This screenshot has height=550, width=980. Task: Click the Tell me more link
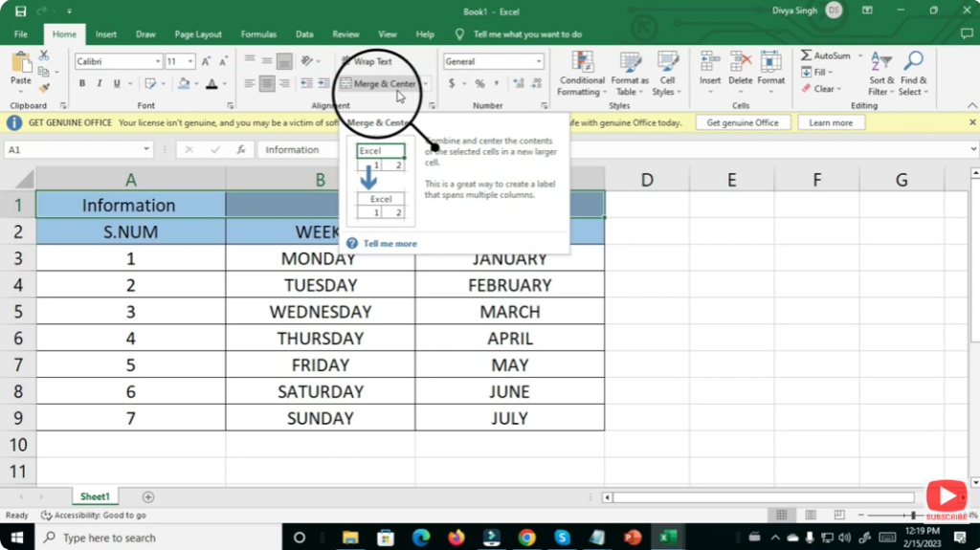(x=390, y=244)
